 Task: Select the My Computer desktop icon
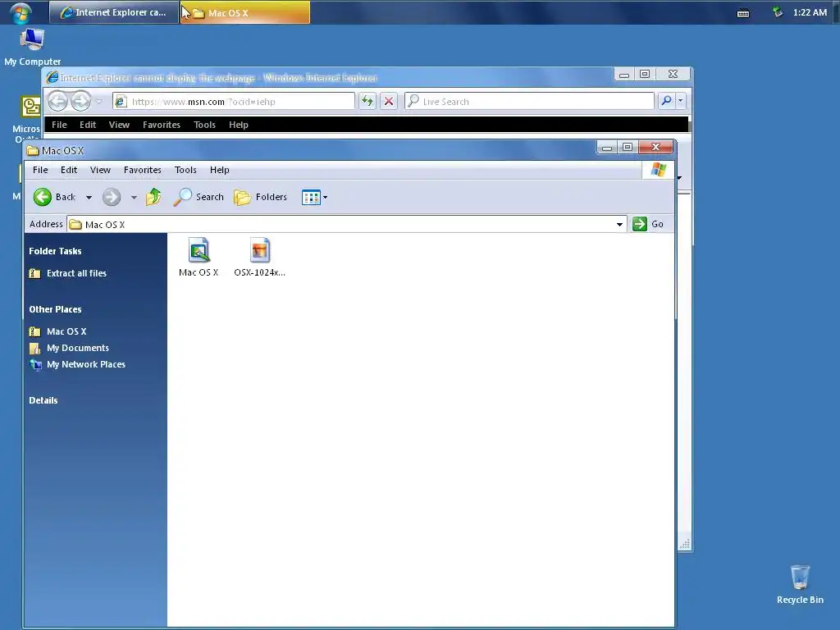(32, 47)
